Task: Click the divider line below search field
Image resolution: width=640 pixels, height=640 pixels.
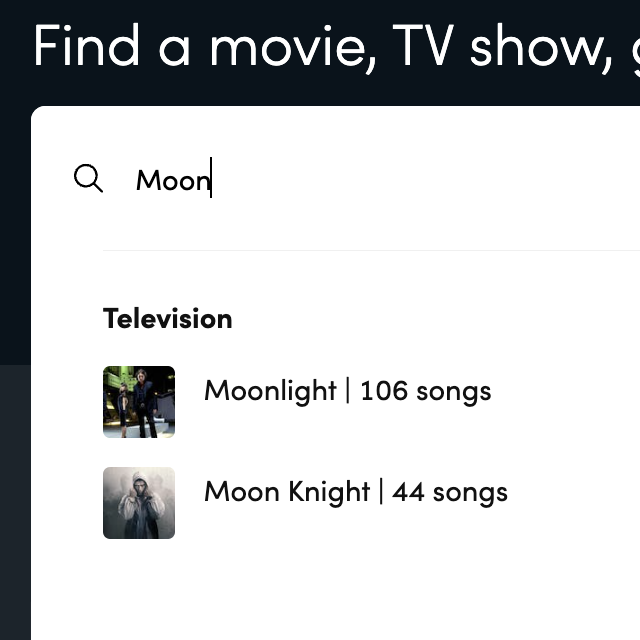Action: click(371, 250)
